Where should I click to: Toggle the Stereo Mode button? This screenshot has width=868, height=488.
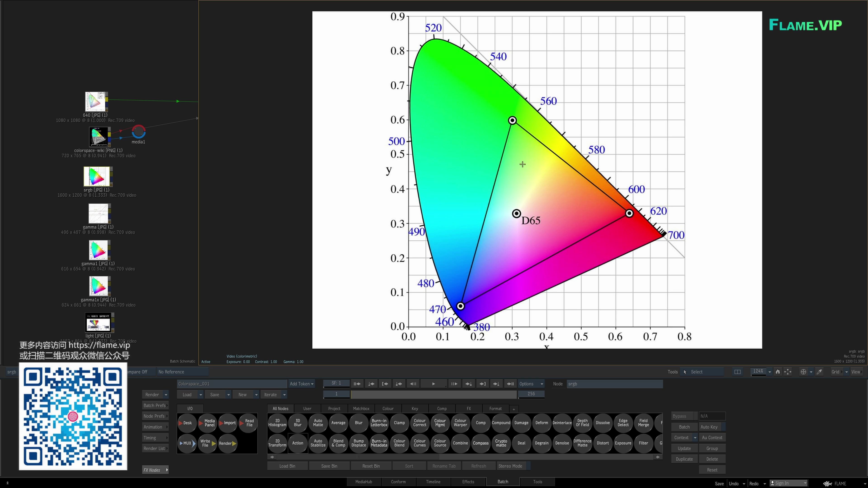[510, 466]
